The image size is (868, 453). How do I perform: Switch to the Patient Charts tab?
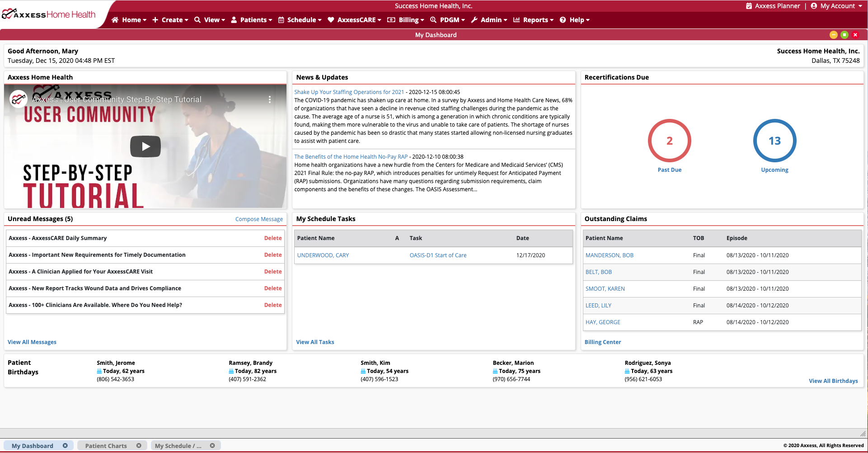click(106, 446)
